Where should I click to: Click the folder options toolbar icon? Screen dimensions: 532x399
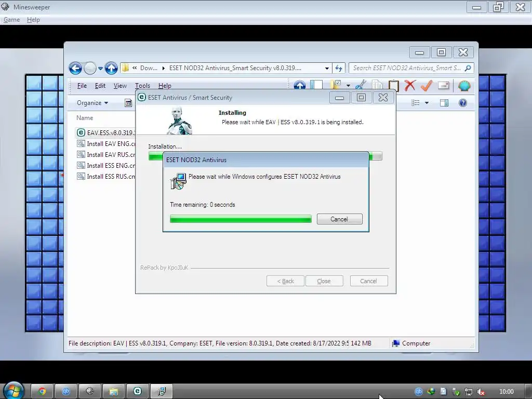(336, 85)
